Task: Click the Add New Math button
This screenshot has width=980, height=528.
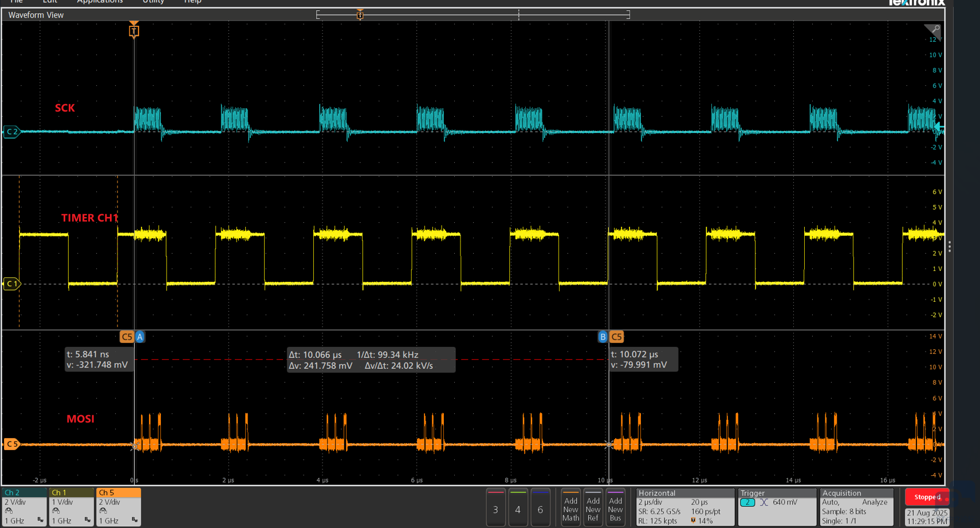Action: tap(570, 507)
